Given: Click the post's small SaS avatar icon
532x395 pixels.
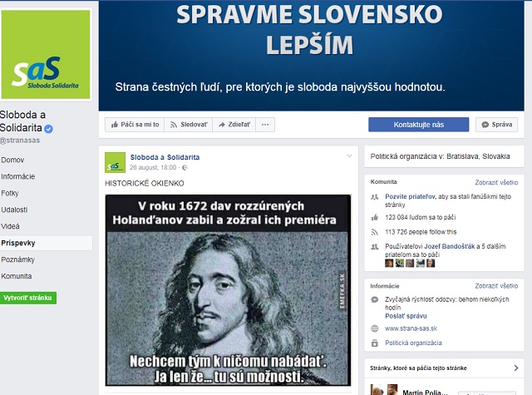Looking at the screenshot, I should coord(115,162).
